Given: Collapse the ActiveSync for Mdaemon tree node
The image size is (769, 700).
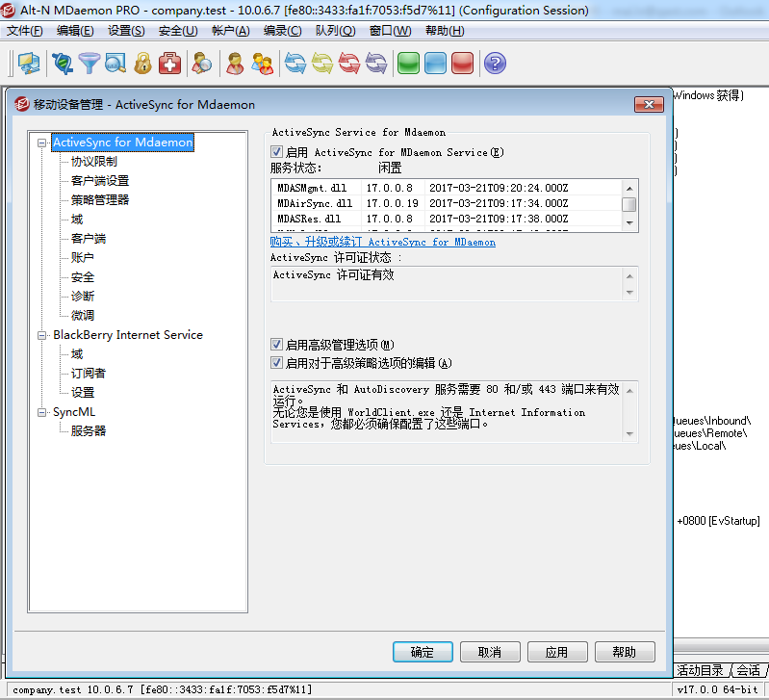Looking at the screenshot, I should (x=42, y=143).
